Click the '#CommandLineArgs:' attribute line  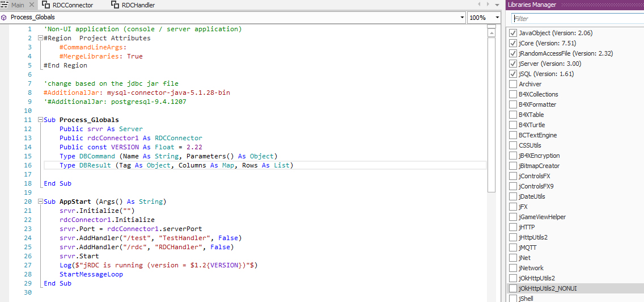pos(93,47)
